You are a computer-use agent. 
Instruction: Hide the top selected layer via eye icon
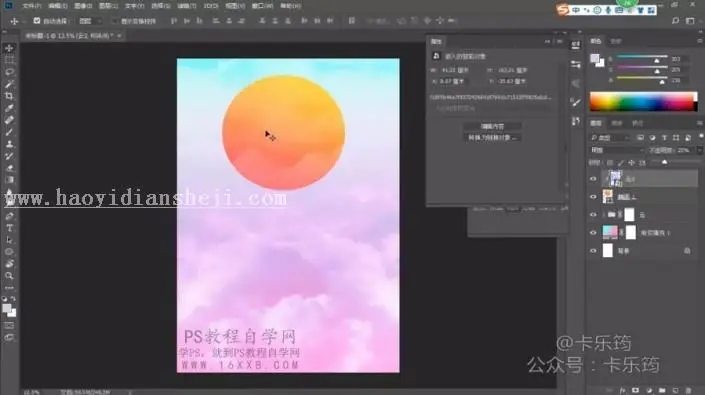593,179
